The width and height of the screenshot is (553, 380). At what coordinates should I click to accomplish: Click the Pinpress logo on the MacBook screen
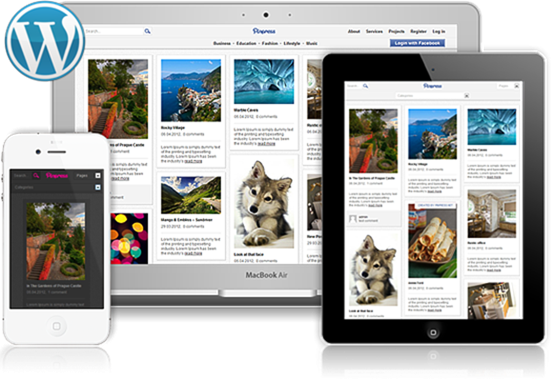click(x=264, y=31)
